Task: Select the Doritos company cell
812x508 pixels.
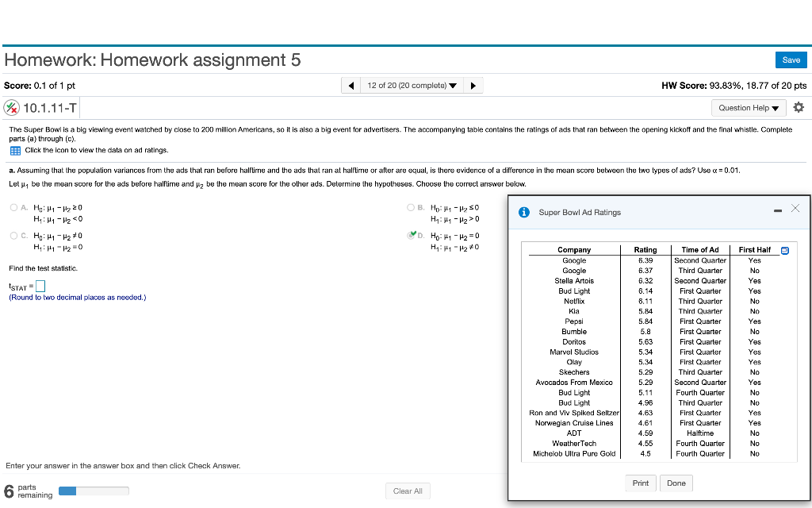Action: click(574, 342)
